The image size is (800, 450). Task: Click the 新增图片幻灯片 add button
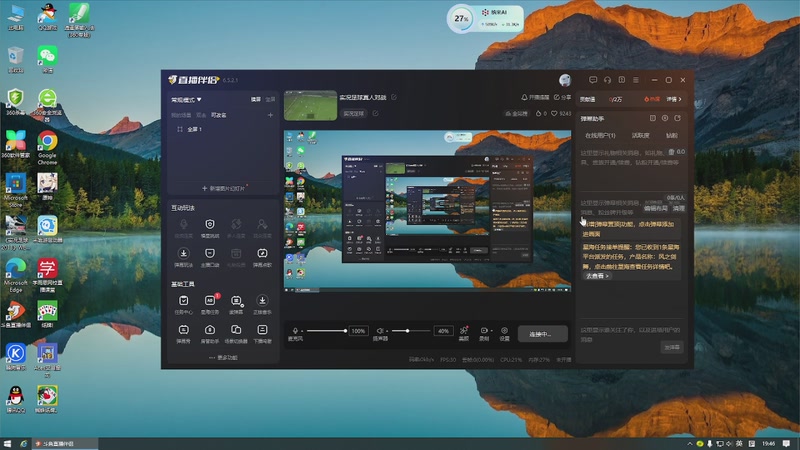[x=223, y=188]
